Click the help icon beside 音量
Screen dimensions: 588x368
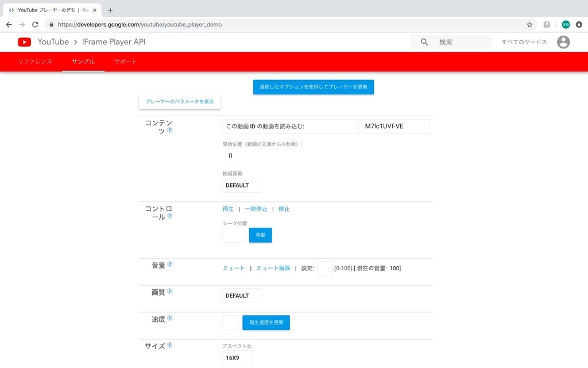(169, 263)
